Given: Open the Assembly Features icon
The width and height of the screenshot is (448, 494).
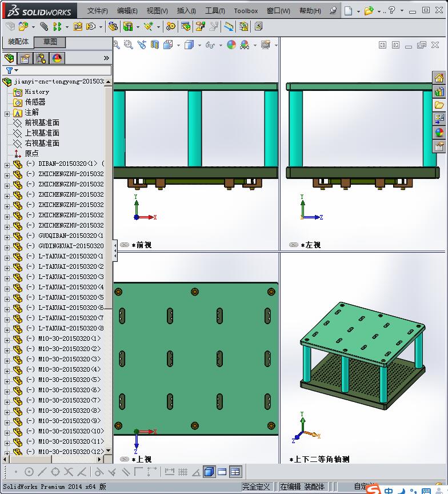Looking at the screenshot, I should point(128,26).
